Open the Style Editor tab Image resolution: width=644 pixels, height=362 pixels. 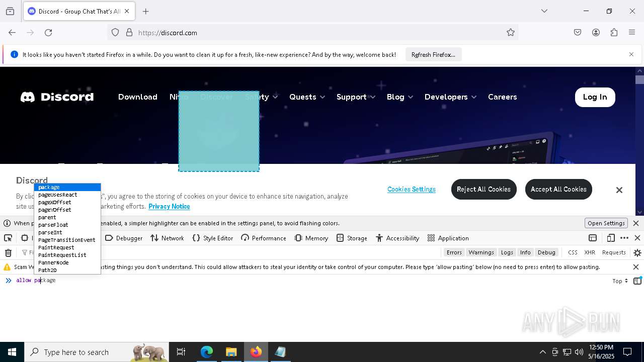click(212, 238)
